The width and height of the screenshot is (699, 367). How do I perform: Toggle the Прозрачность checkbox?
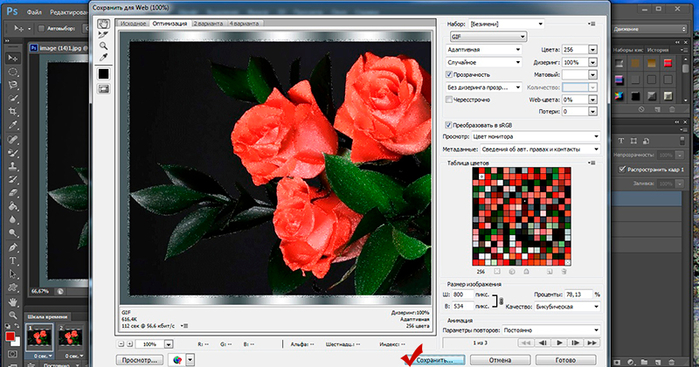[449, 74]
